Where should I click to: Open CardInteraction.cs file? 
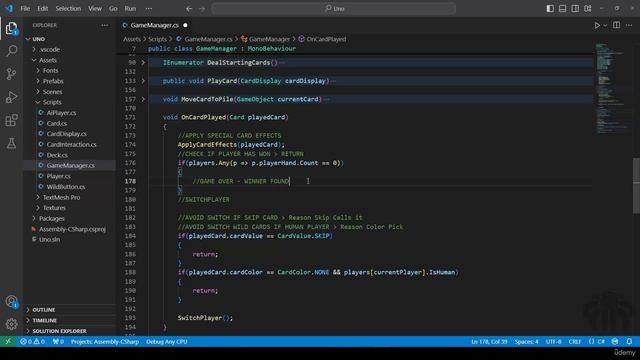click(71, 144)
